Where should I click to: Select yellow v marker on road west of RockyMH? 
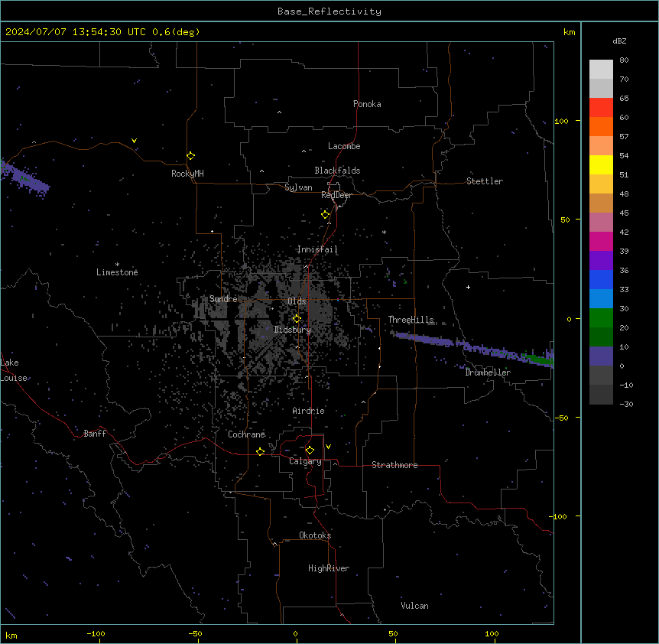[134, 141]
